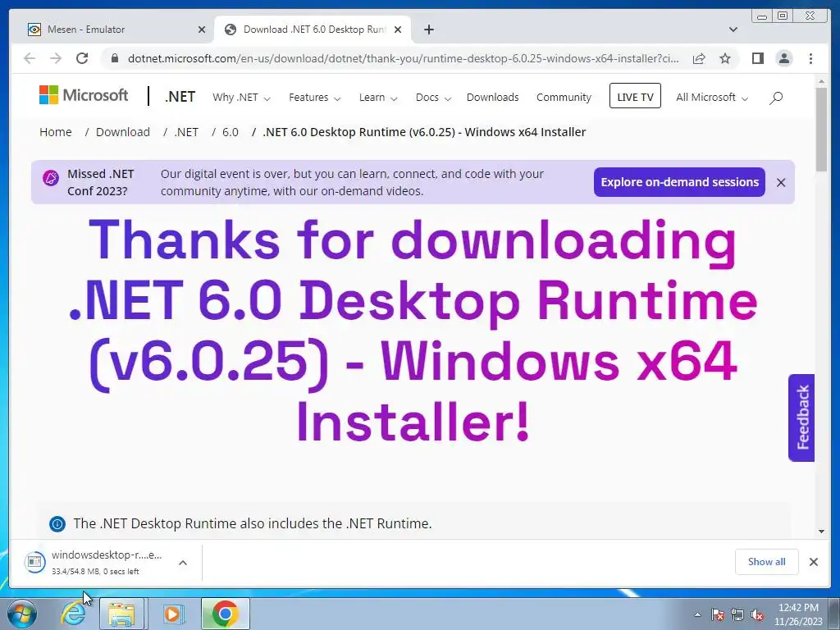Open the Windows Start menu
The image size is (840, 630).
click(21, 614)
